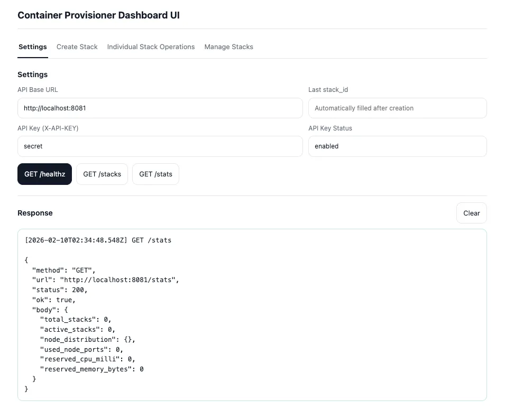Screen dimensions: 505x420
Task: Click the API Base URL input field
Action: tap(160, 108)
